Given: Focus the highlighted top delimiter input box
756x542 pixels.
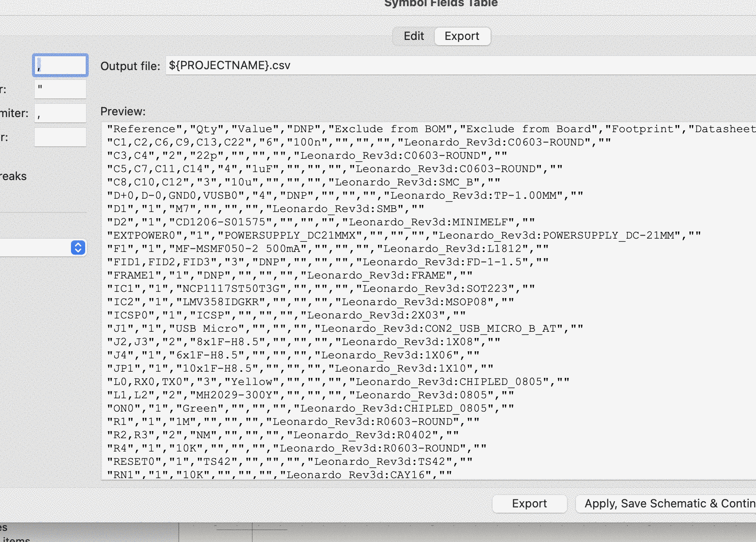Looking at the screenshot, I should tap(60, 66).
